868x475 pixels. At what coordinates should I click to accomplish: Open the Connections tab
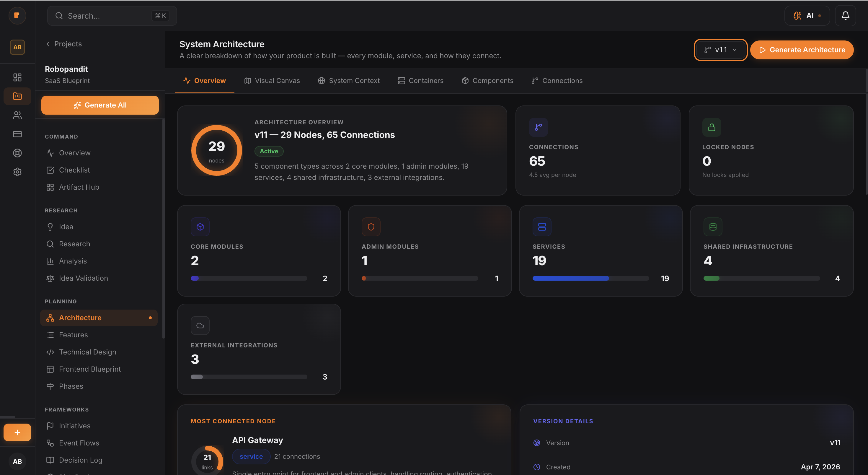pos(557,81)
